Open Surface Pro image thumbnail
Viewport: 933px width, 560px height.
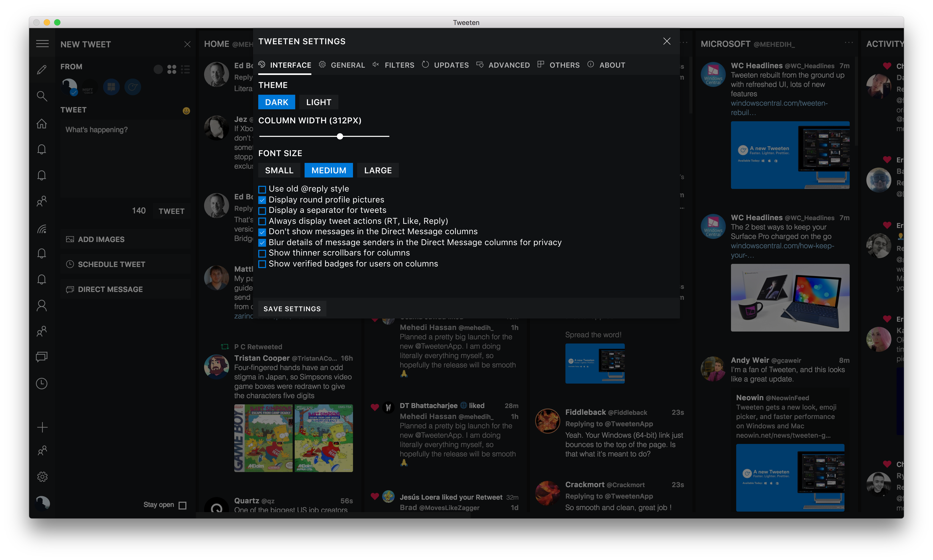(790, 298)
